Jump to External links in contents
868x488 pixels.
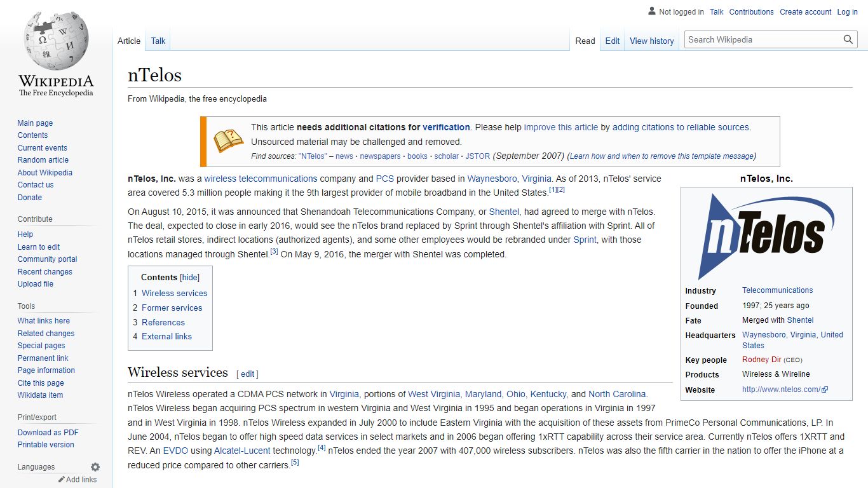point(166,337)
